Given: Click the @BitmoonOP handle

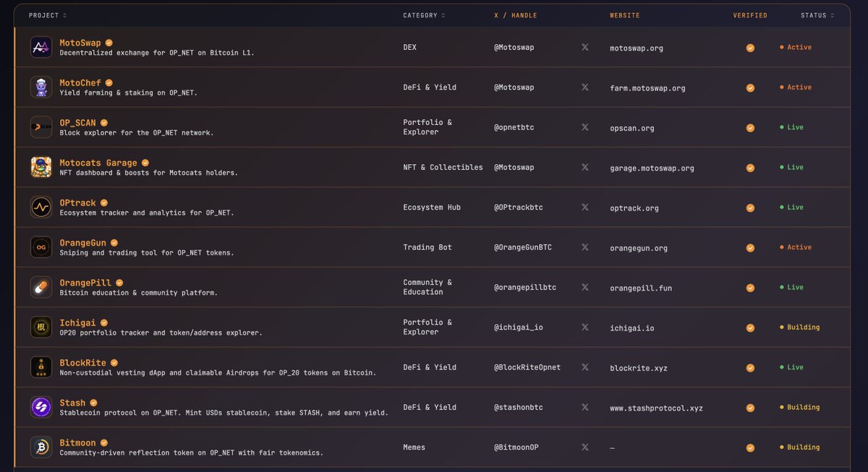Looking at the screenshot, I should tap(516, 447).
